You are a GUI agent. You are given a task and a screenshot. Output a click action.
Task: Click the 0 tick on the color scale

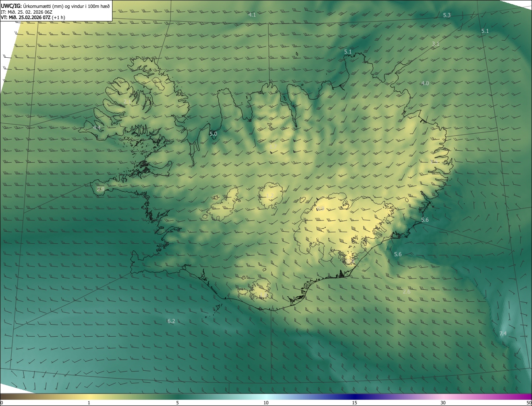tap(2, 403)
